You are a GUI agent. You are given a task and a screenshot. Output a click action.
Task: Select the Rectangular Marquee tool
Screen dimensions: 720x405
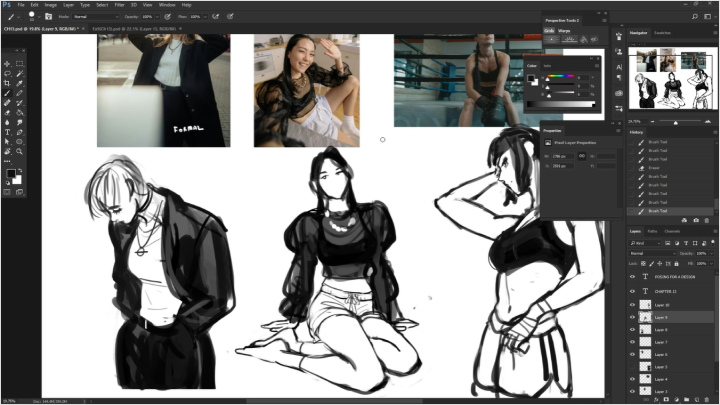(20, 64)
